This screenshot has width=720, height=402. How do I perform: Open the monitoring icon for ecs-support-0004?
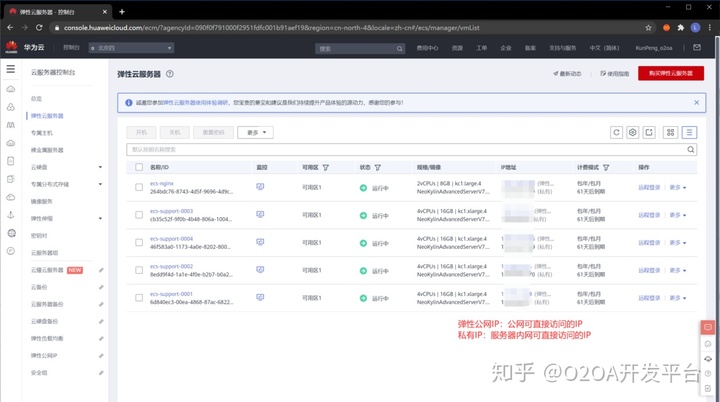tap(260, 242)
